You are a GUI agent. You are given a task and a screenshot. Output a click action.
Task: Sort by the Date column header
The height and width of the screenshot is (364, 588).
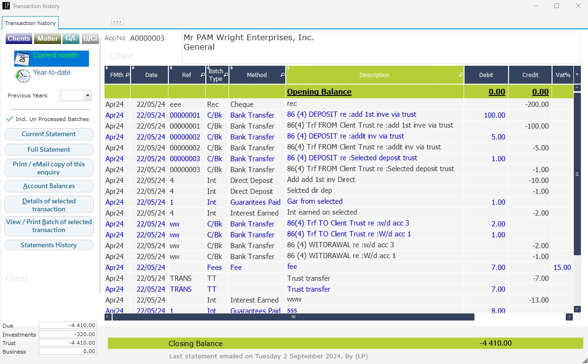151,75
